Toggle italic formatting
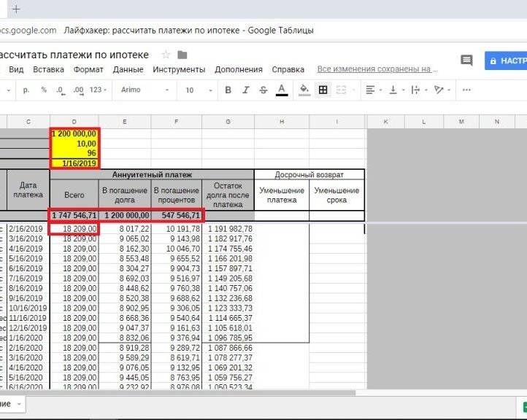The image size is (527, 420). pos(246,90)
